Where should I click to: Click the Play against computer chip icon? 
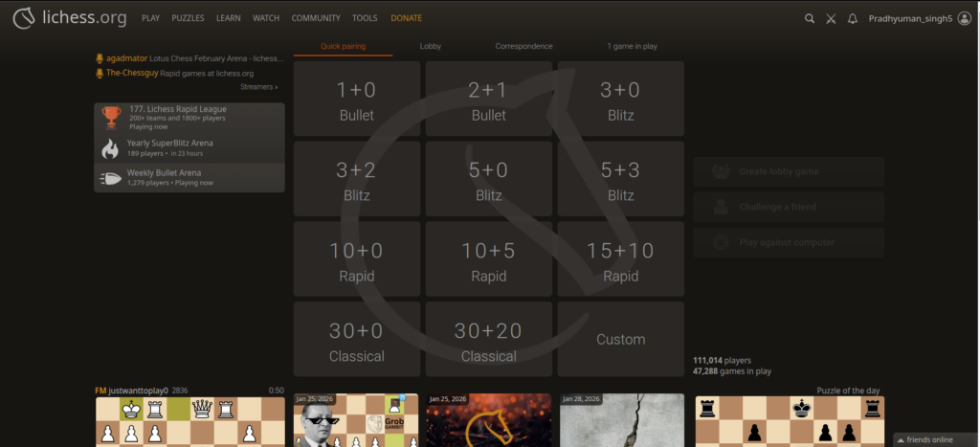click(x=721, y=242)
